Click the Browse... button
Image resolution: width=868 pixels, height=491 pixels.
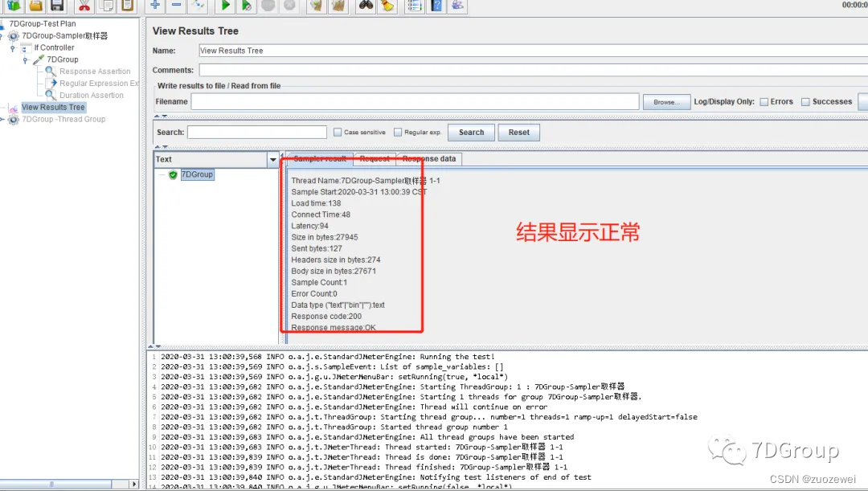point(666,102)
